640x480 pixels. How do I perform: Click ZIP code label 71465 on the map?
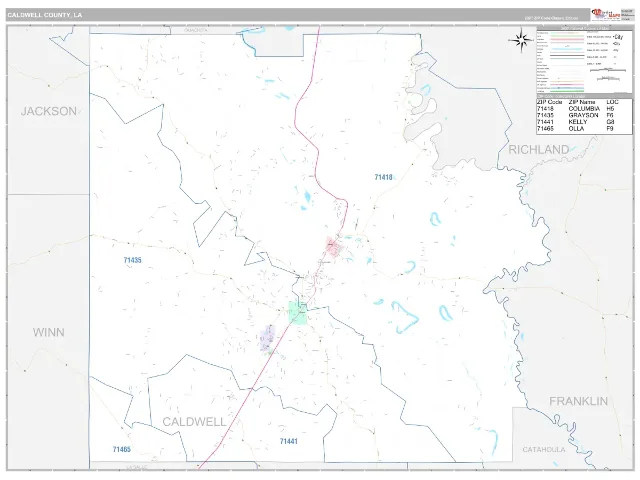tap(122, 449)
